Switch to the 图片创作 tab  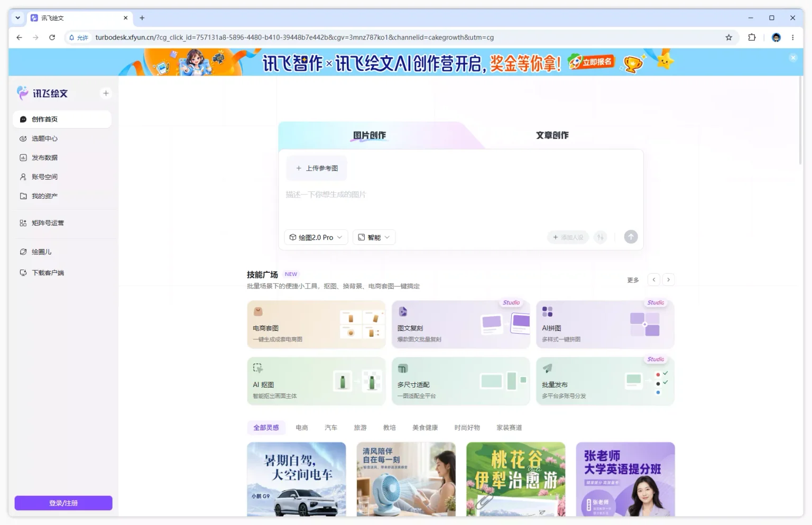(370, 135)
